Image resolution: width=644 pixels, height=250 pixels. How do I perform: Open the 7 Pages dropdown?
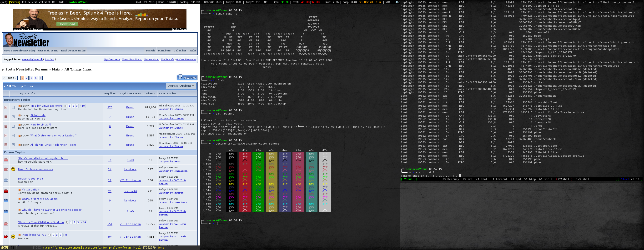[x=10, y=78]
